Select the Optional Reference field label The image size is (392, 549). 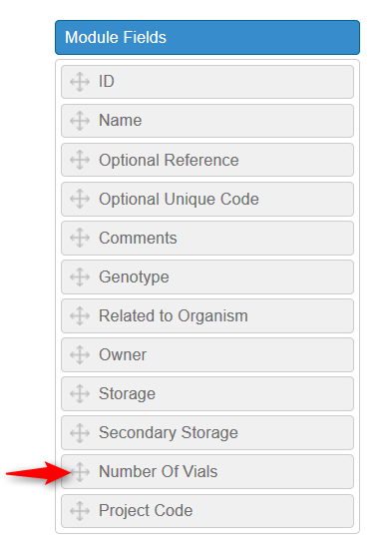coord(169,161)
